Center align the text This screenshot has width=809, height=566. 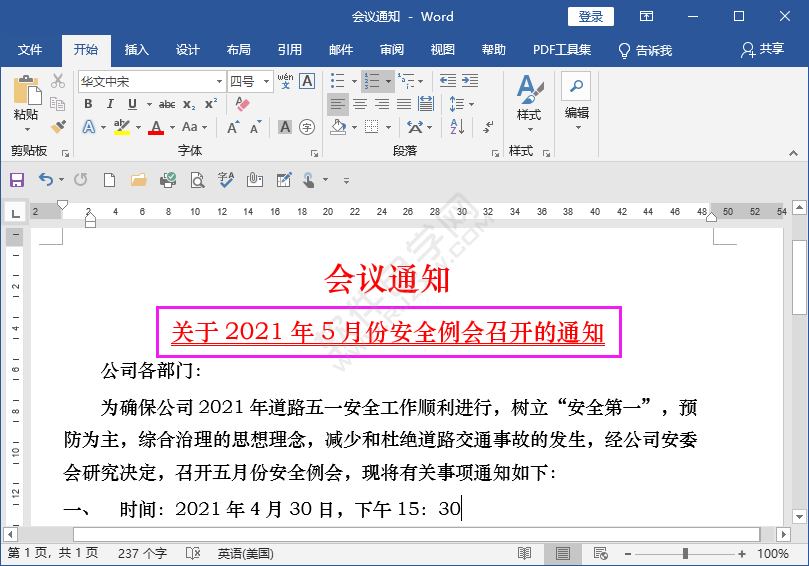pos(360,104)
